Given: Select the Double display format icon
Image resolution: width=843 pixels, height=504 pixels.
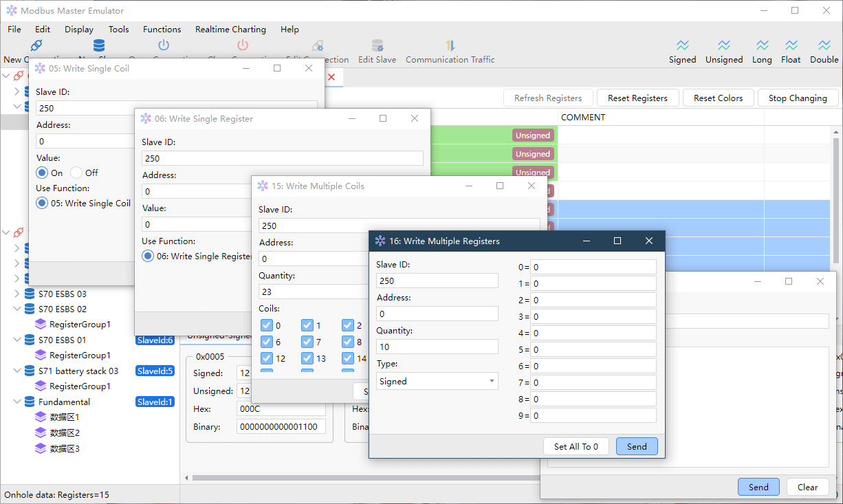Looking at the screenshot, I should (824, 45).
